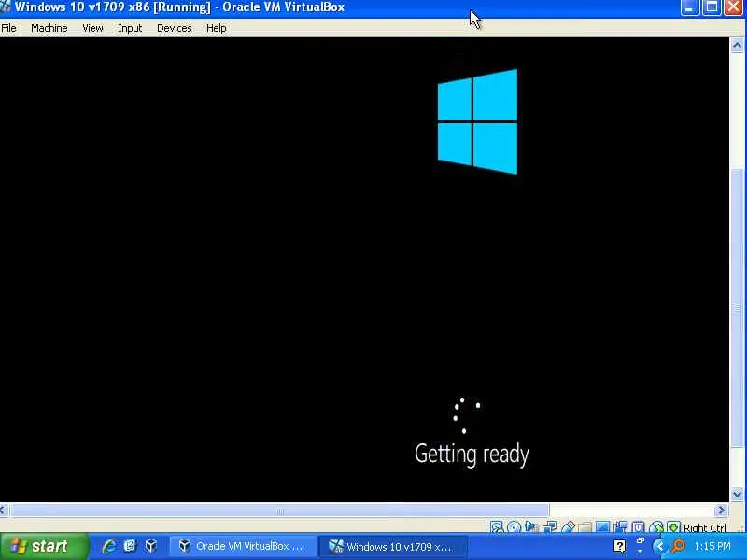The image size is (747, 560).
Task: Open the Windows XP start menu
Action: pyautogui.click(x=44, y=546)
